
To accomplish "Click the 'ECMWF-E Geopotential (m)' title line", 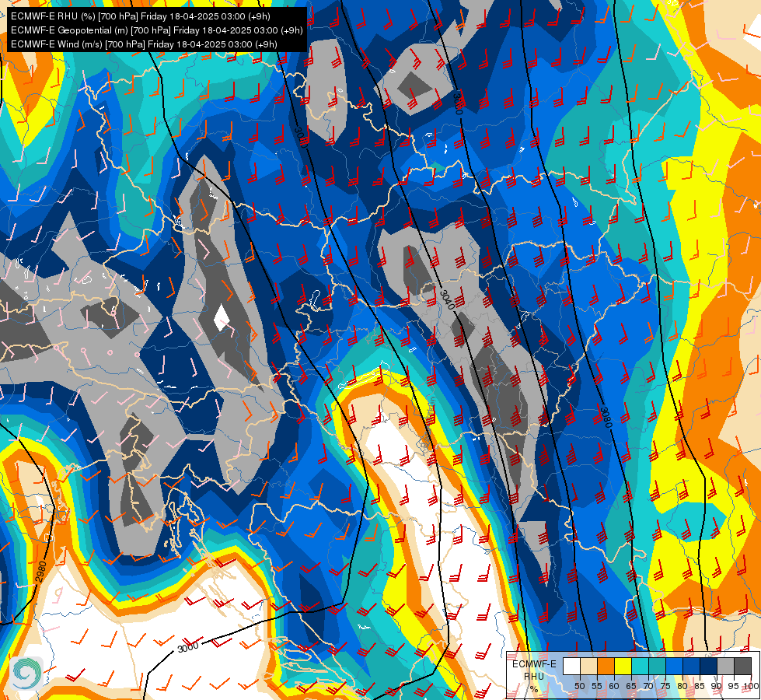I will click(157, 30).
